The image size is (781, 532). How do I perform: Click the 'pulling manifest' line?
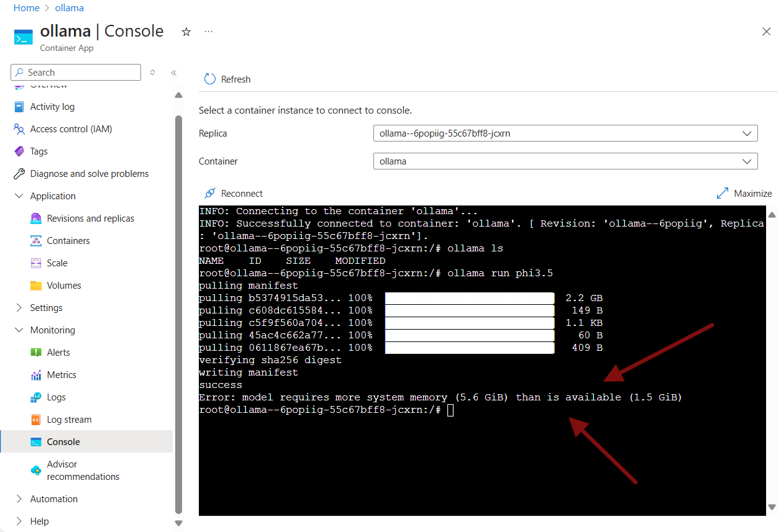tap(249, 286)
